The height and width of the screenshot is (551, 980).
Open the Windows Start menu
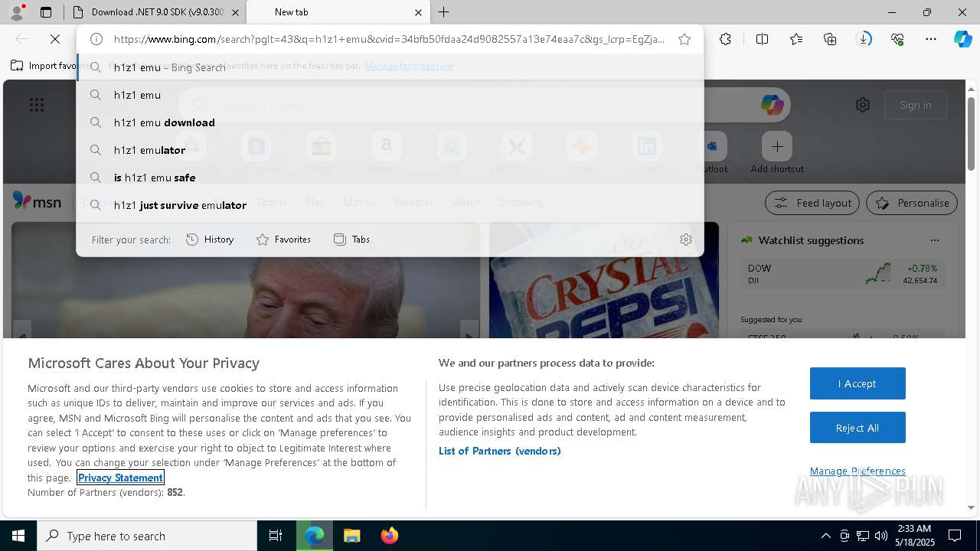18,536
